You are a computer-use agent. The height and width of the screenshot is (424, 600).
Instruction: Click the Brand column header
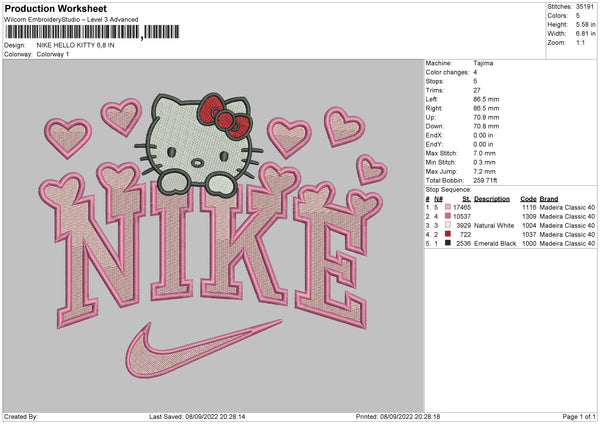coord(551,198)
